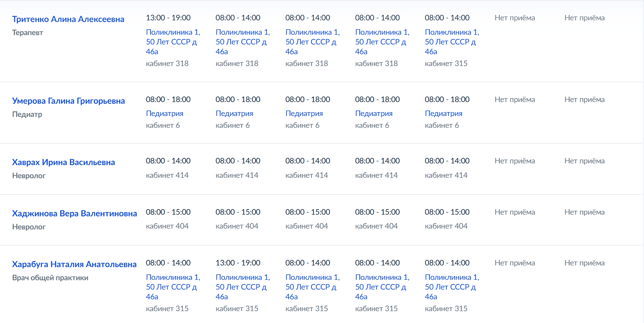Screen dimensions: 644x323
Task: Open doctor profile Хаврах Ирина Васильевна
Action: coord(63,162)
